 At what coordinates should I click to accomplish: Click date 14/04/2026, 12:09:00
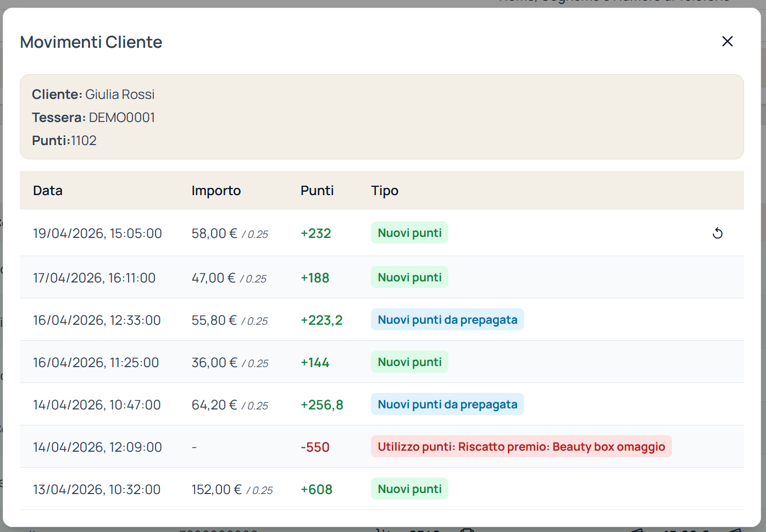tap(97, 447)
